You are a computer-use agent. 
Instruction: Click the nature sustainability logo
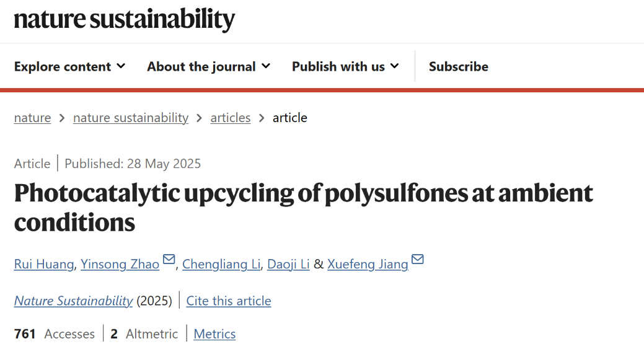(125, 19)
